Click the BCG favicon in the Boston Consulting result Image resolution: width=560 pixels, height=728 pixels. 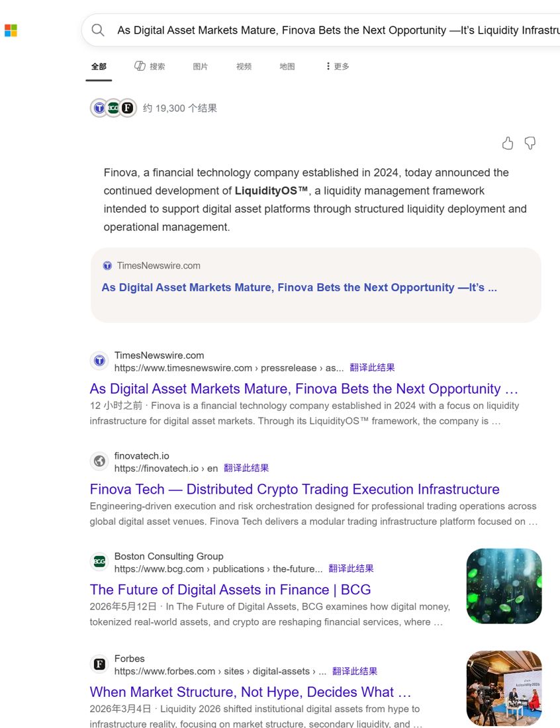(99, 561)
